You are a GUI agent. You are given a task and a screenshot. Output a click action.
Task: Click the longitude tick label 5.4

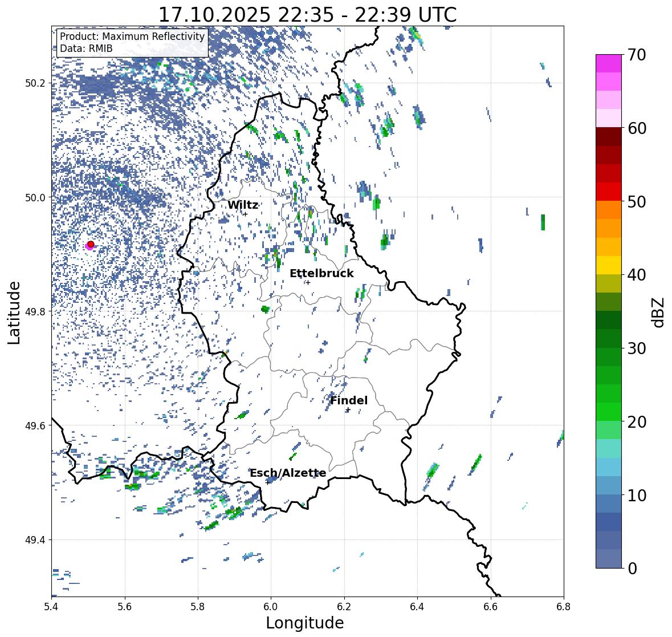(x=51, y=606)
